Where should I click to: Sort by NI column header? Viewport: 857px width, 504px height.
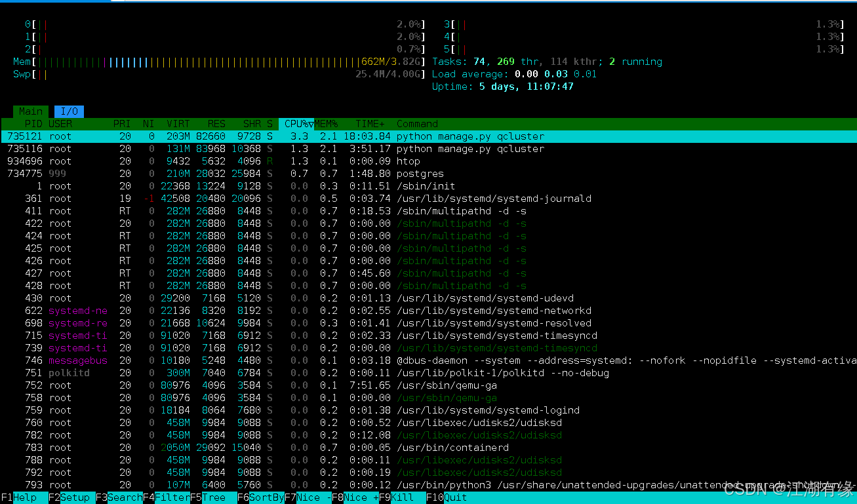[149, 124]
